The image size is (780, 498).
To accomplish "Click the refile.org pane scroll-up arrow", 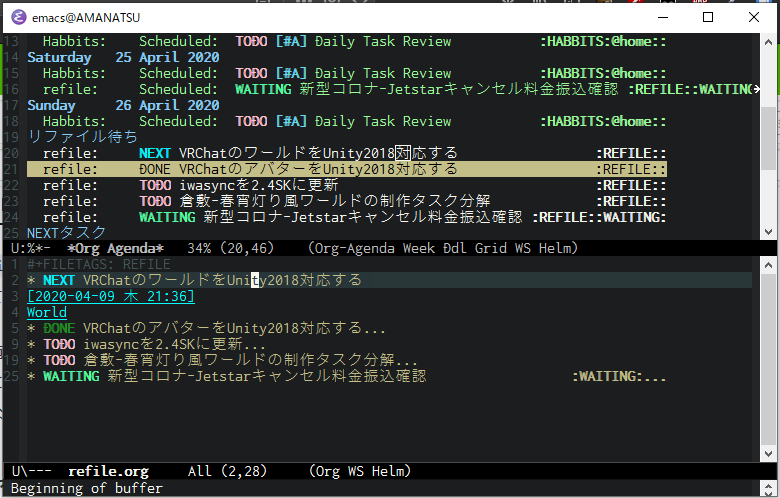I will [769, 266].
